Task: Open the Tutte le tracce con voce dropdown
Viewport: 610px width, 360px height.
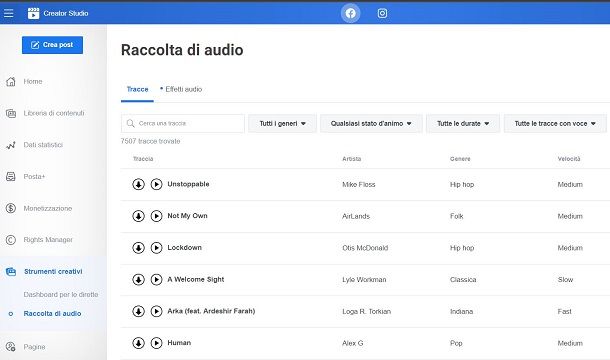Action: coord(555,123)
